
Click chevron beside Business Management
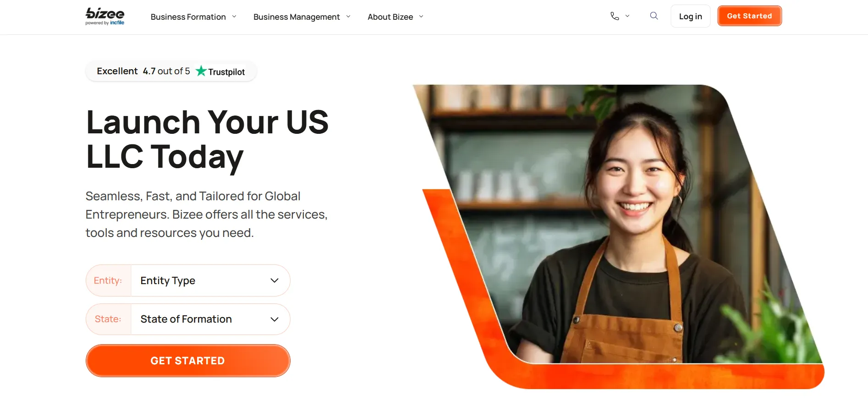pos(348,16)
